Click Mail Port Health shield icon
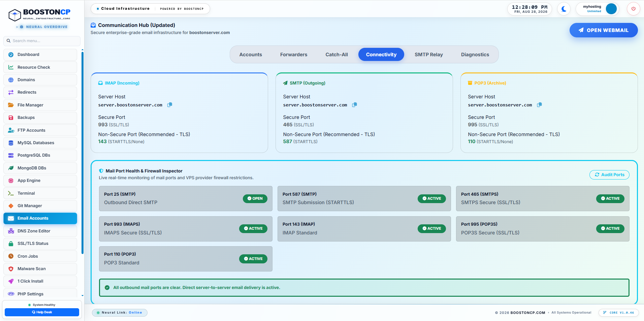644x321 pixels. pyautogui.click(x=101, y=171)
